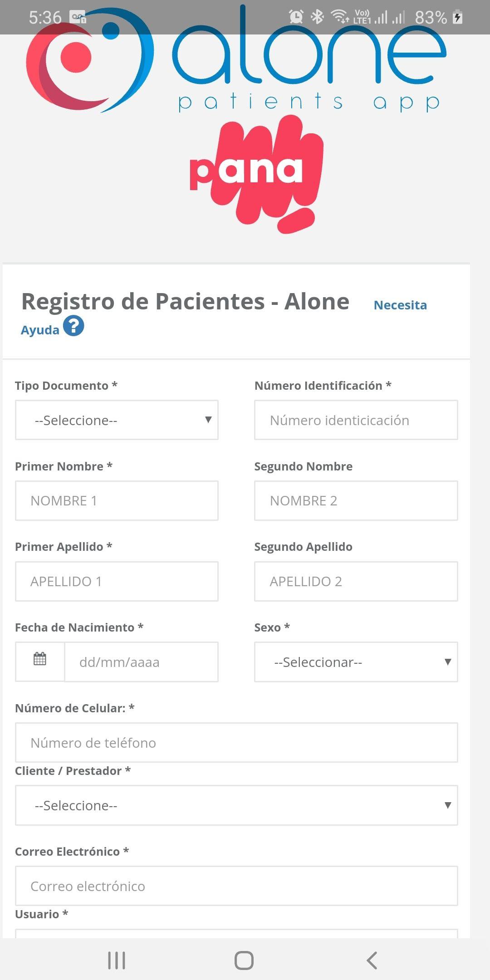
Task: Click the Primer Nombre input field
Action: point(117,500)
